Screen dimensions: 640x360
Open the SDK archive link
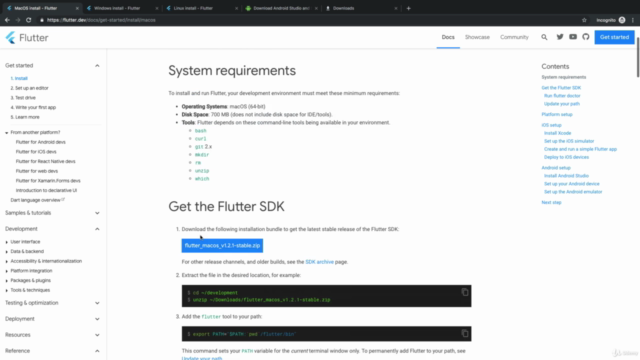(x=319, y=262)
